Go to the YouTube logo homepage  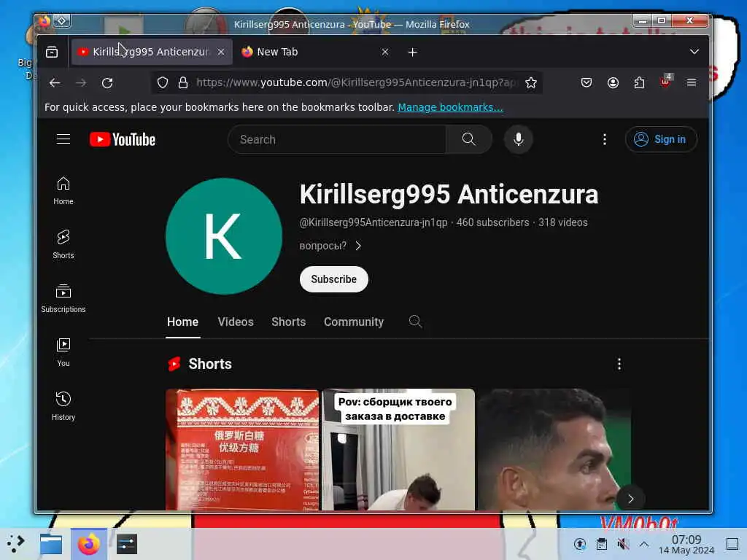[x=123, y=139]
